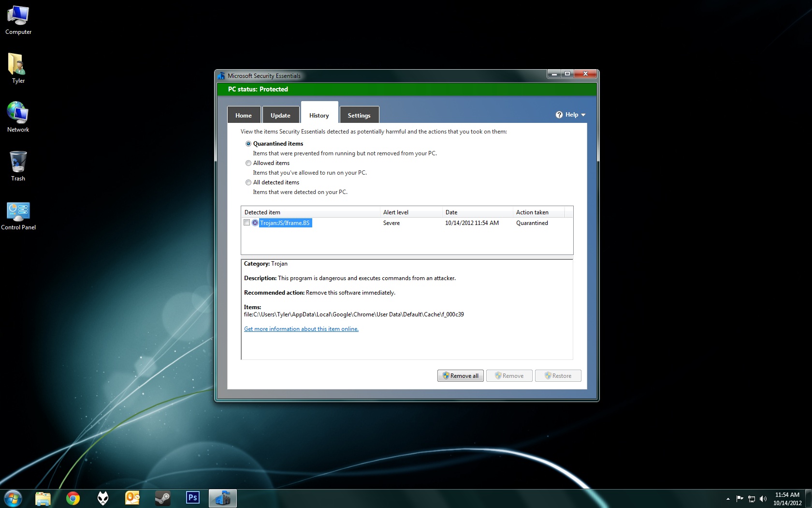The image size is (812, 508).
Task: Switch to the Update tab
Action: click(280, 115)
